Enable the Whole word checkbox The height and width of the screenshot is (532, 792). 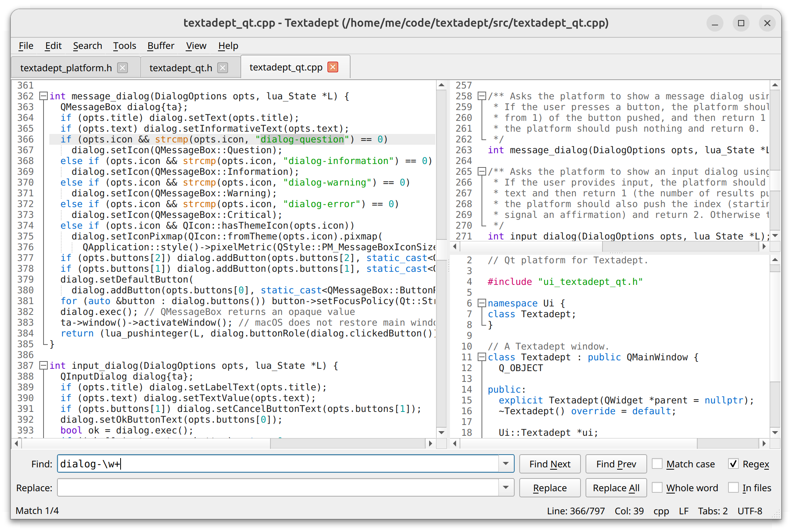pyautogui.click(x=657, y=488)
